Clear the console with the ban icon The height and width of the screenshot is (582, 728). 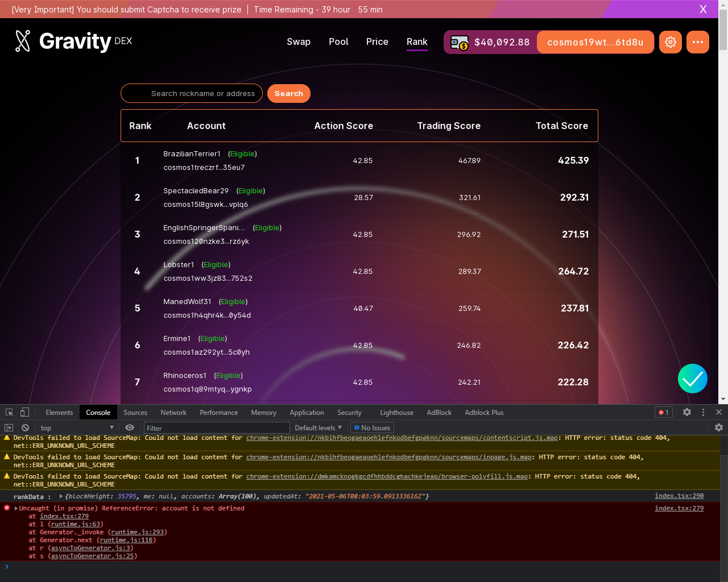point(24,427)
